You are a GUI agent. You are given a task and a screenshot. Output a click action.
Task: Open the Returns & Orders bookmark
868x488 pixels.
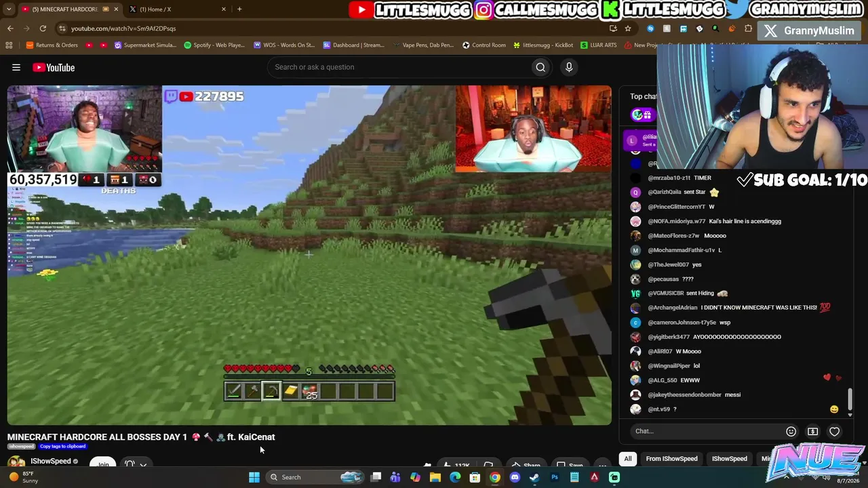[52, 45]
